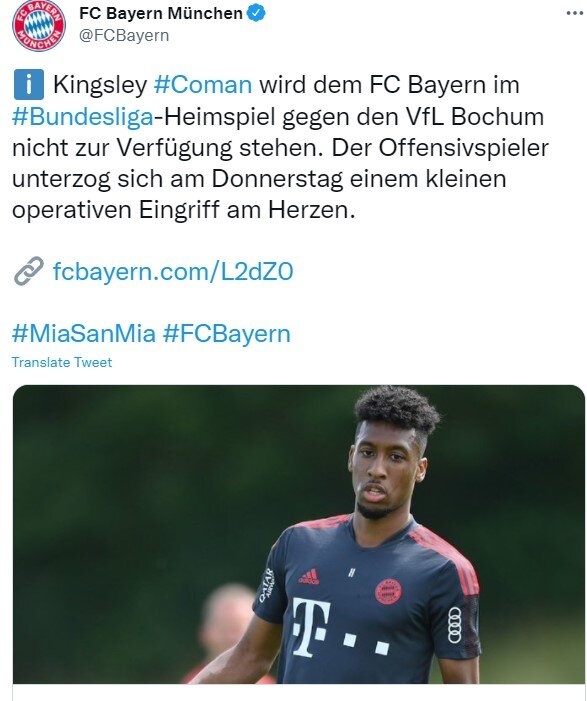Open the three-dot more options menu

pyautogui.click(x=574, y=13)
